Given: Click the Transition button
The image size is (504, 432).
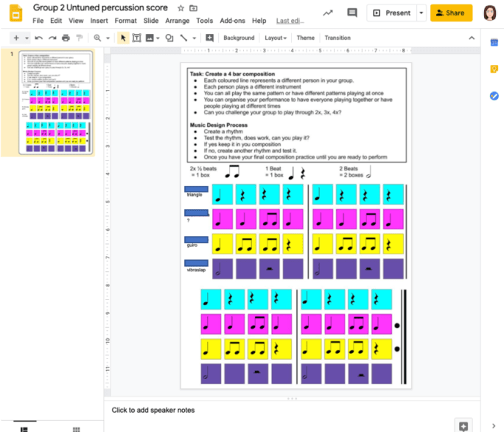Looking at the screenshot, I should pyautogui.click(x=337, y=38).
